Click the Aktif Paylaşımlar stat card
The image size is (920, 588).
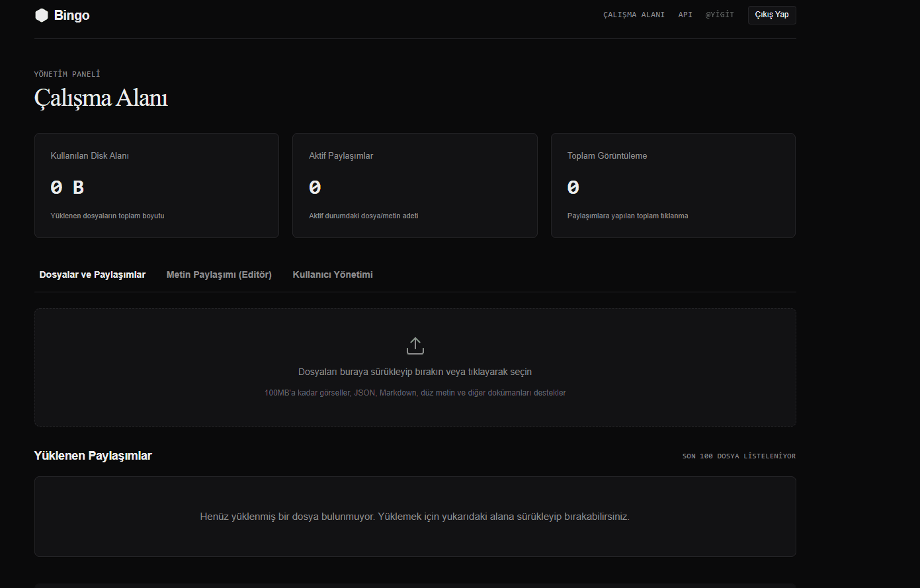pyautogui.click(x=415, y=186)
